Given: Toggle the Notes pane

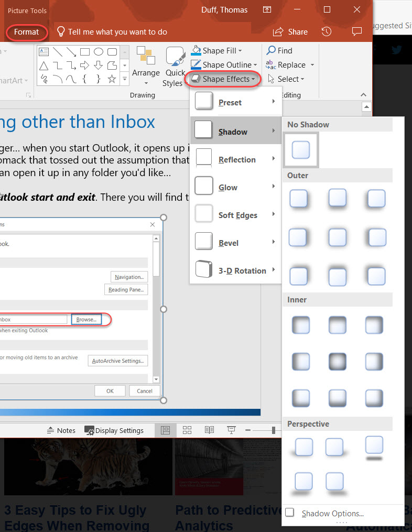Looking at the screenshot, I should [61, 430].
